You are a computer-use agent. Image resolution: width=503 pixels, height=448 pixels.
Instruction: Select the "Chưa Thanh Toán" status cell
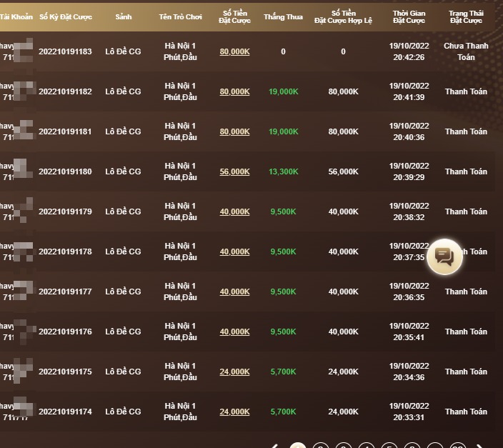coord(466,51)
